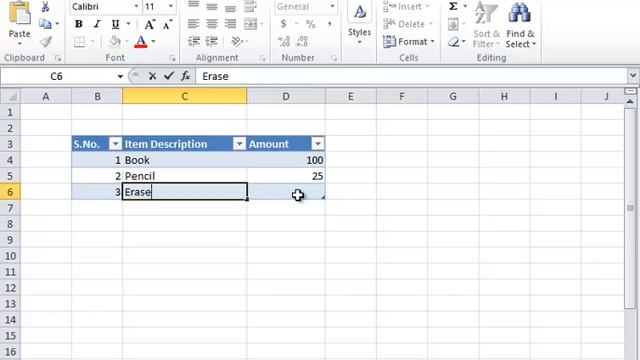This screenshot has height=360, width=640.
Task: Open Find & Select menu
Action: pyautogui.click(x=520, y=24)
